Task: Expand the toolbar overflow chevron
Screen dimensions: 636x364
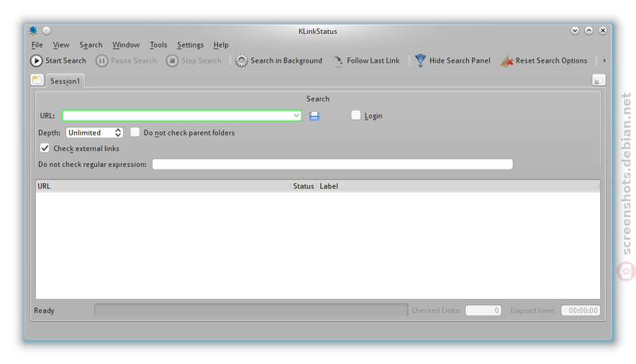Action: [x=604, y=61]
